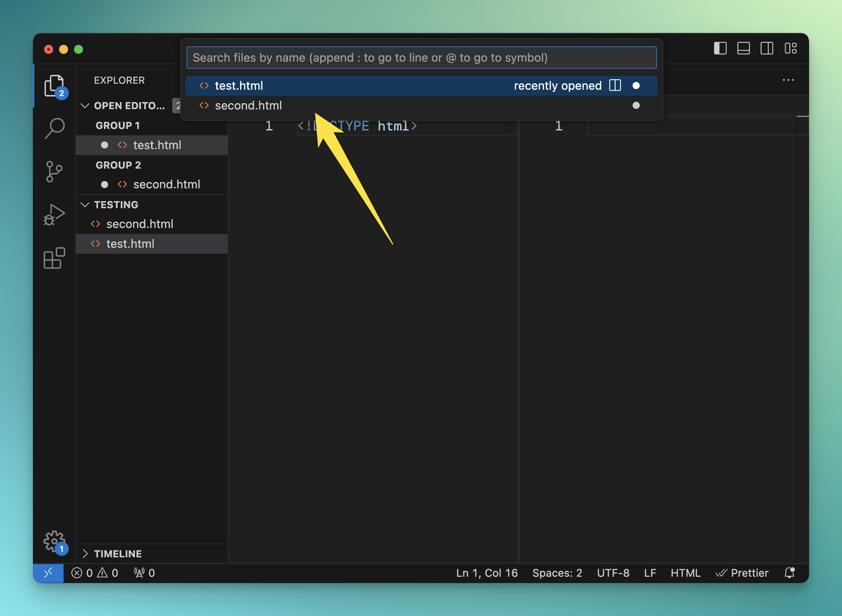Select test.html recently opened result

(x=239, y=86)
